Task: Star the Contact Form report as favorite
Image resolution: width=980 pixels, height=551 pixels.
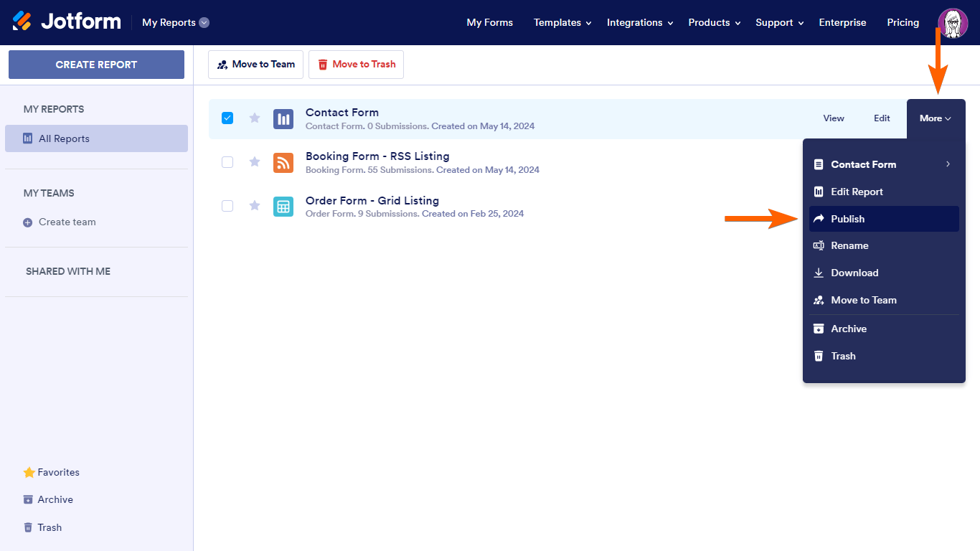Action: (x=255, y=118)
